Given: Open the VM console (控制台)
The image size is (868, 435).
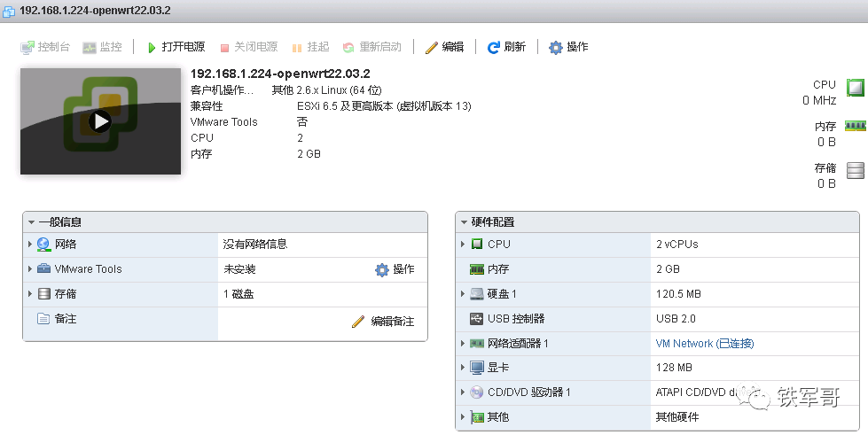Looking at the screenshot, I should coord(45,47).
